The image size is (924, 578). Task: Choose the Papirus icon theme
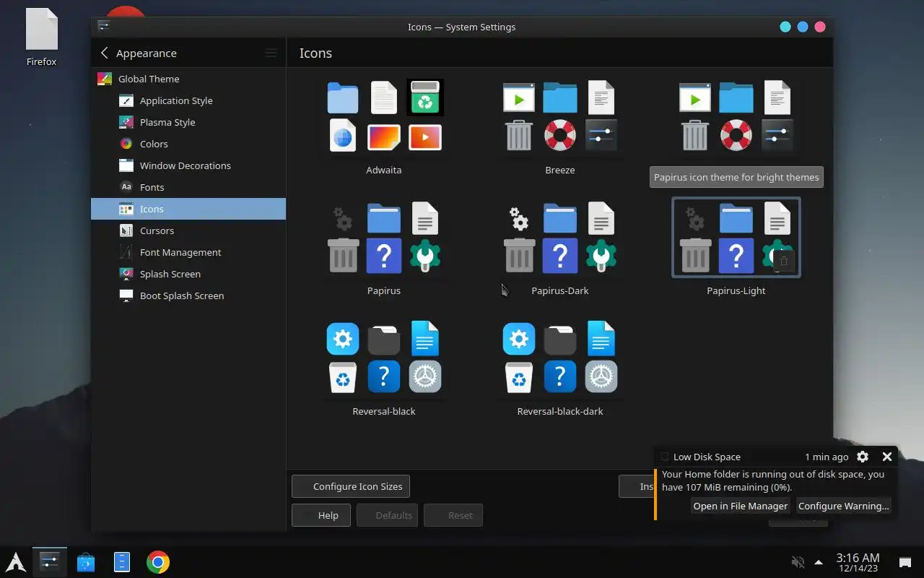[384, 237]
